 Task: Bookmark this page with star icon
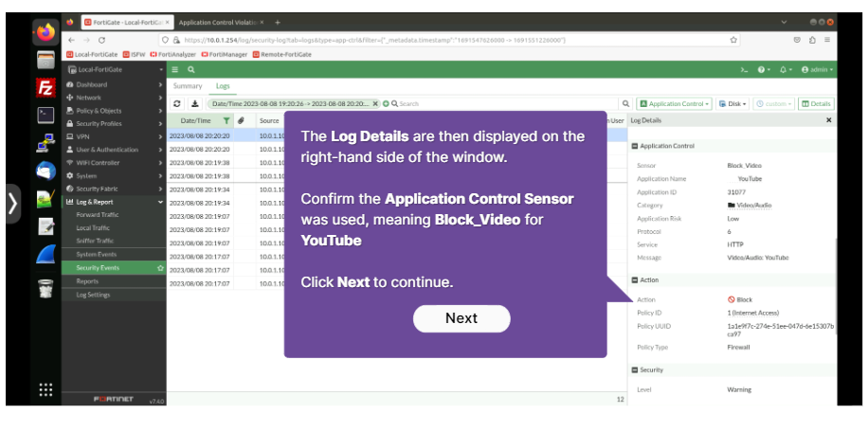[733, 40]
